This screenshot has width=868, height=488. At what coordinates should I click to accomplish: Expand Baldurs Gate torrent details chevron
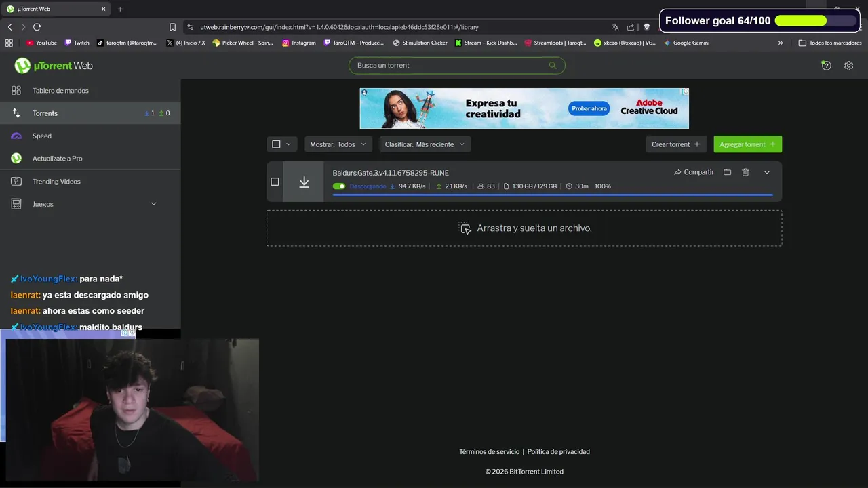pos(767,172)
